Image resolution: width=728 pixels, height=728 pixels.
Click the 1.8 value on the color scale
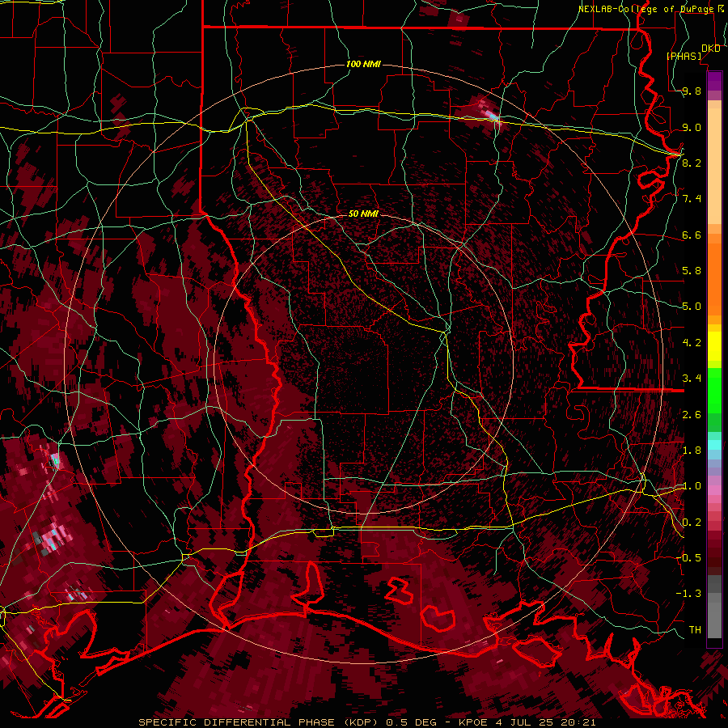pos(692,451)
